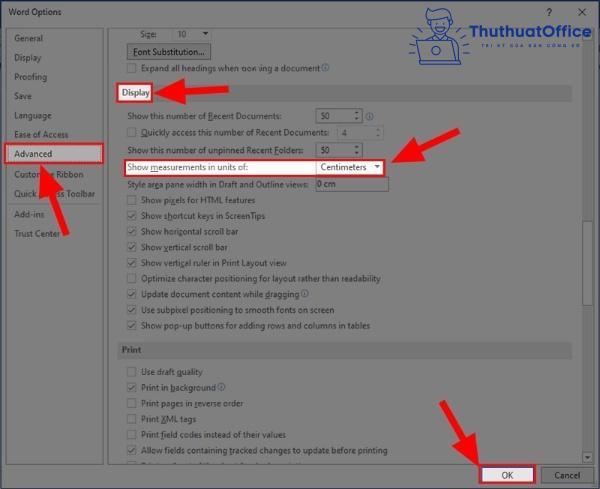
Task: Toggle Show vertical ruler in Print Layout view
Action: (x=132, y=263)
